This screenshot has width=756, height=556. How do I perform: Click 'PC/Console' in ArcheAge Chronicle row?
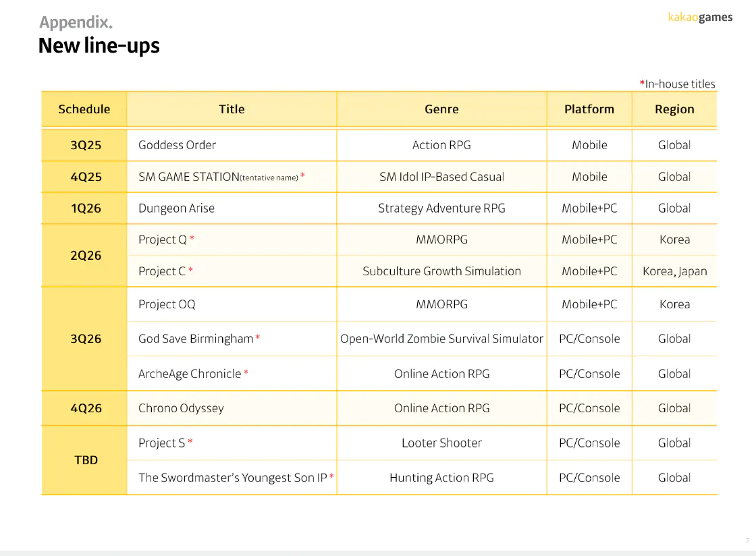pyautogui.click(x=589, y=374)
